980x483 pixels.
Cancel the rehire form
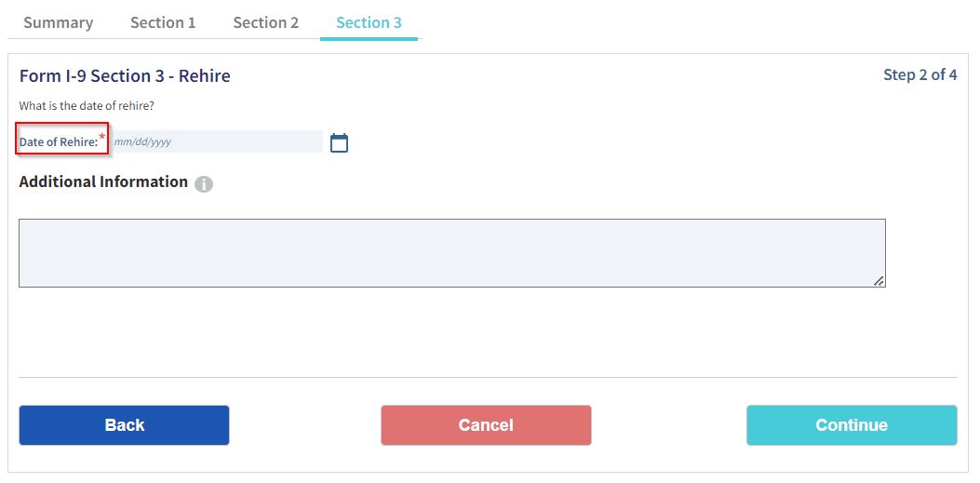[x=486, y=425]
